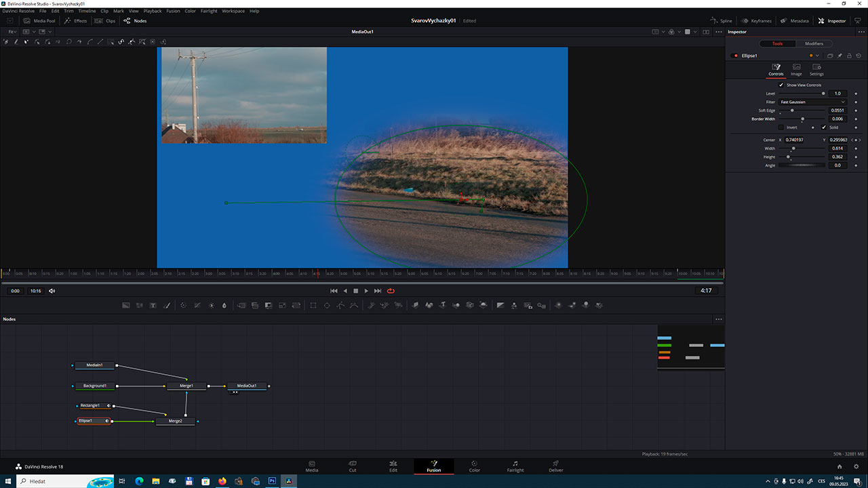Toggle the Inspector panel button
Screen dimensions: 868x488
(x=832, y=21)
